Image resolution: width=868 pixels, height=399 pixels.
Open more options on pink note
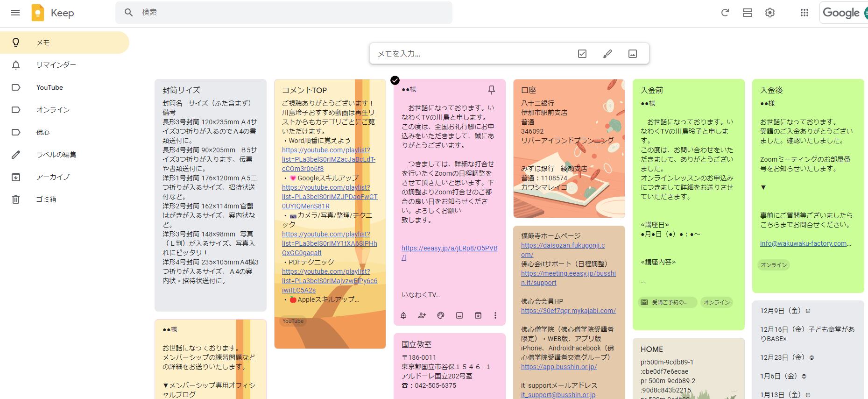[x=495, y=315]
